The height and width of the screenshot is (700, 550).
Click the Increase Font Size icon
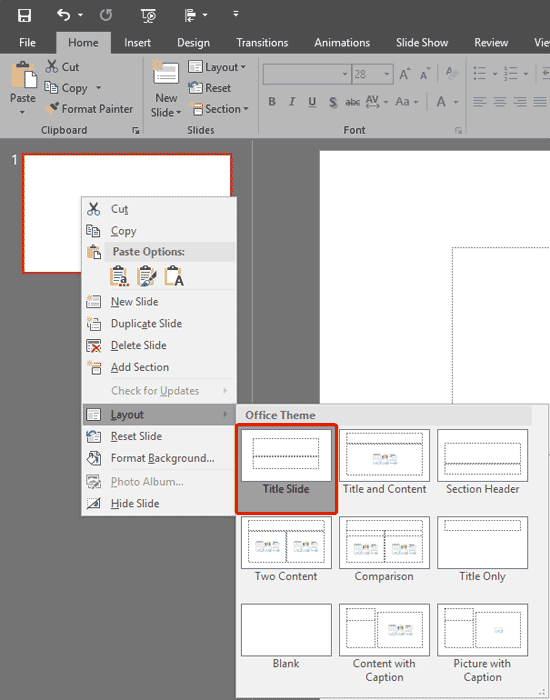tap(404, 74)
